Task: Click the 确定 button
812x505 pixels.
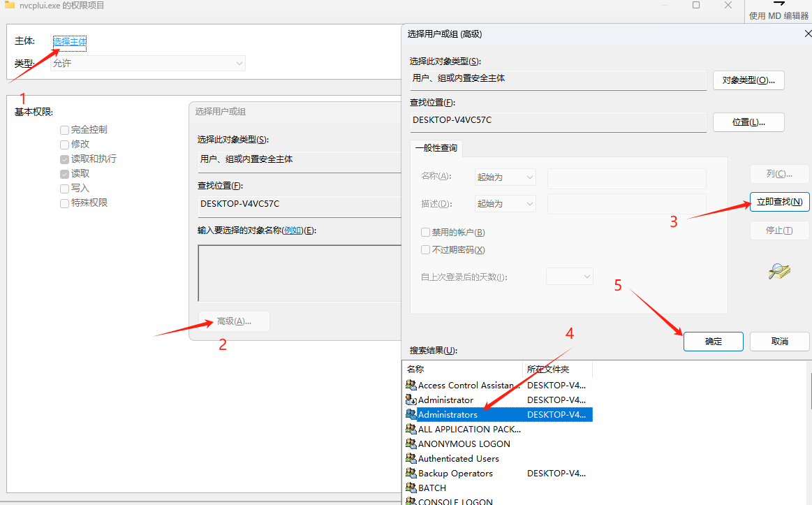Action: click(713, 342)
